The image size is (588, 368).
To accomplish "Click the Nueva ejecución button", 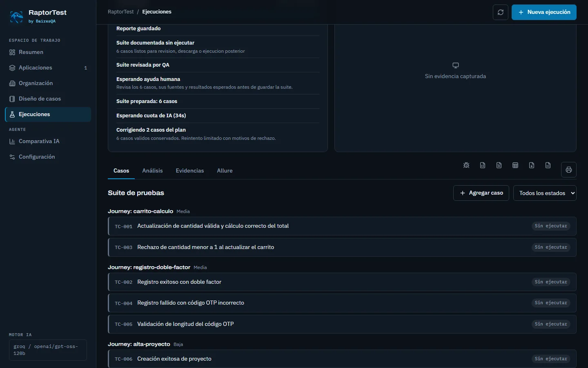I will (x=544, y=12).
